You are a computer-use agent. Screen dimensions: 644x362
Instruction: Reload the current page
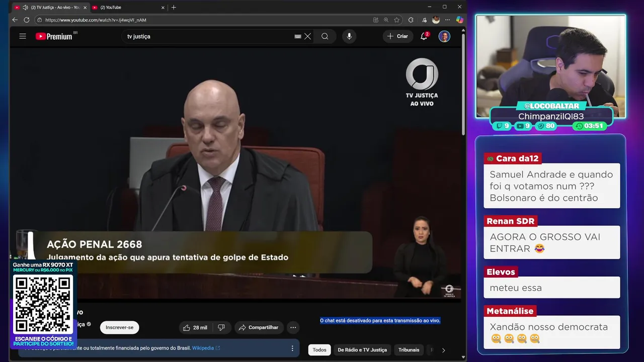(27, 20)
